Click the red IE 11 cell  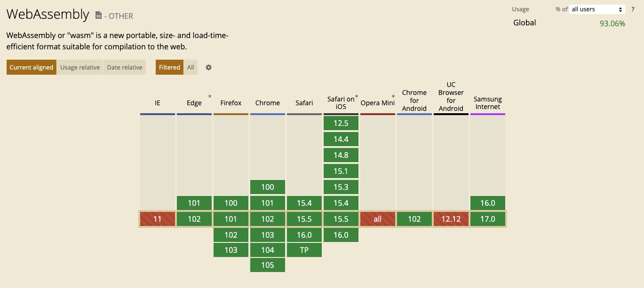[x=158, y=219]
